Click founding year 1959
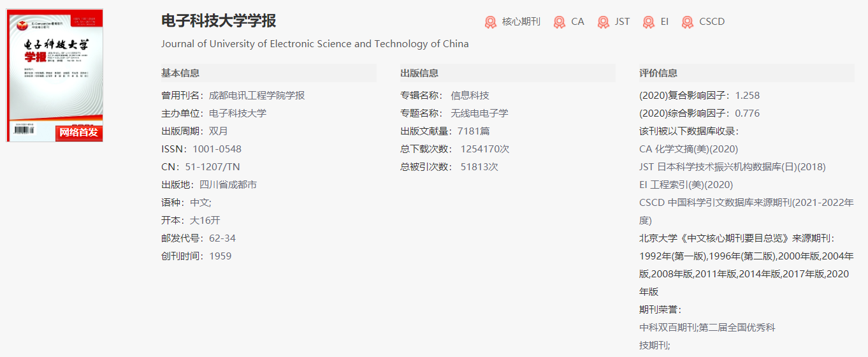868x357 pixels. click(221, 256)
